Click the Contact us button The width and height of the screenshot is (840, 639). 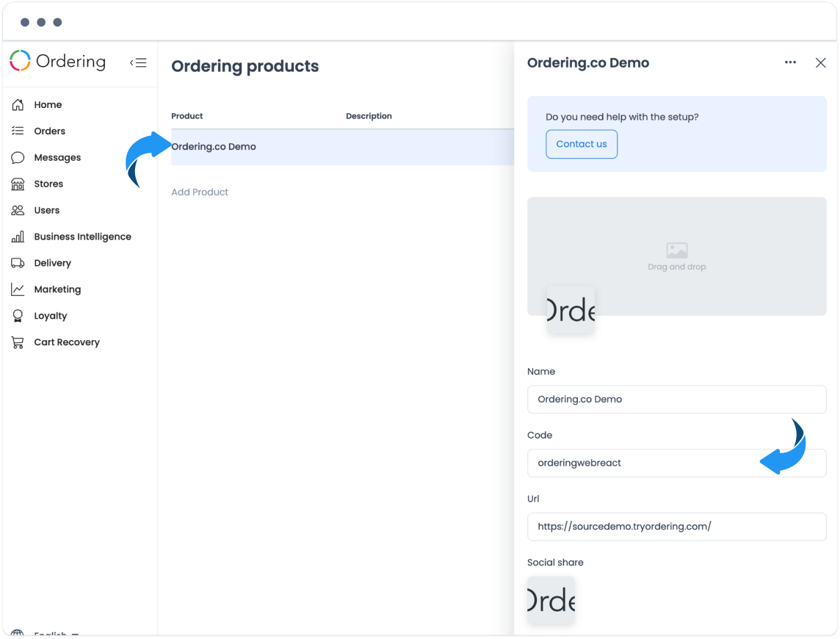pos(582,144)
